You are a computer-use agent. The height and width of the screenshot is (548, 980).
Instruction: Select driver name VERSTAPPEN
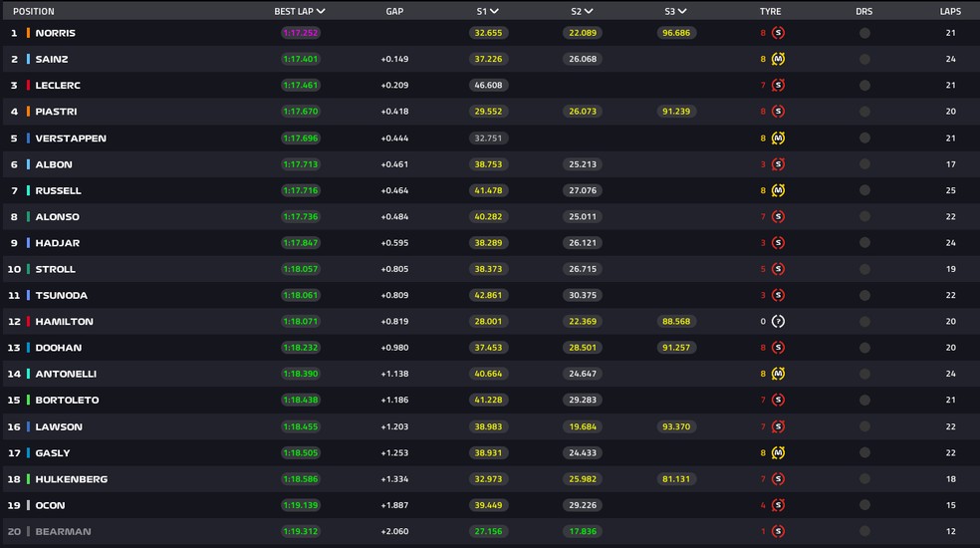(x=71, y=138)
